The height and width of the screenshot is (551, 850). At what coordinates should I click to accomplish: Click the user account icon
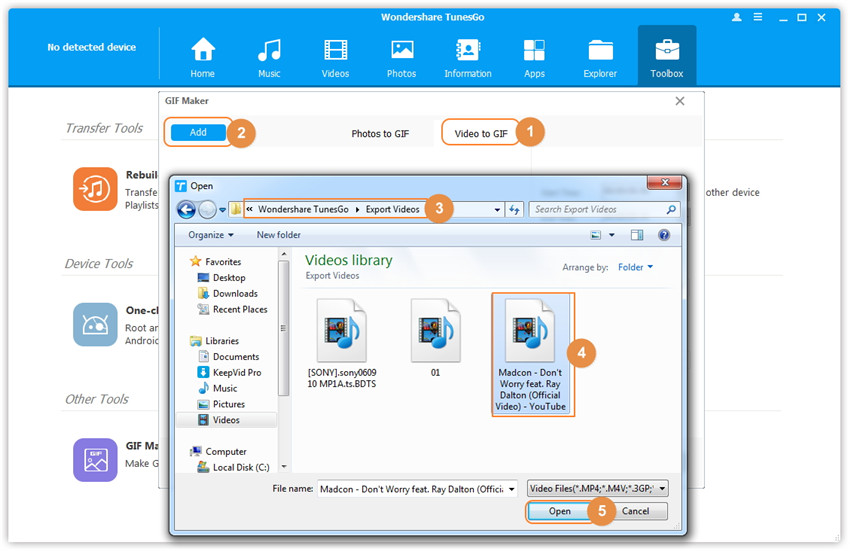(737, 17)
